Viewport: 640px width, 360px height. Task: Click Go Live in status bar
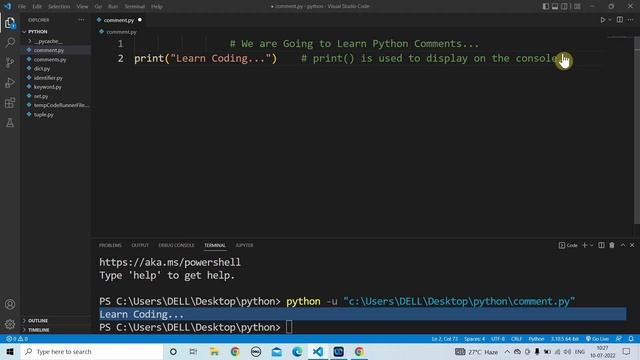click(598, 339)
